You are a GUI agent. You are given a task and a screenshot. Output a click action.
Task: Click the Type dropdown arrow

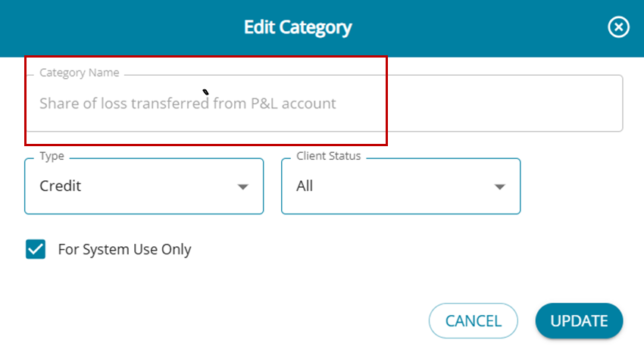(242, 187)
